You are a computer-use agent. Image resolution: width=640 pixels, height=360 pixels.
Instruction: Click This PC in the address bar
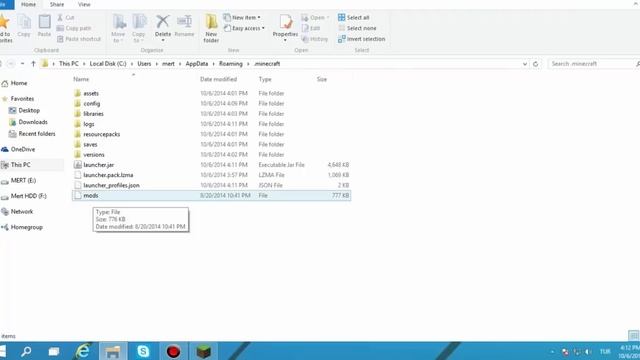click(69, 64)
